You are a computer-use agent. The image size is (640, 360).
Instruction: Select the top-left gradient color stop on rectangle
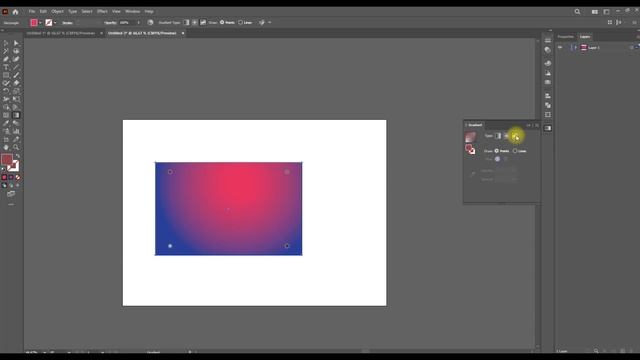click(x=170, y=172)
